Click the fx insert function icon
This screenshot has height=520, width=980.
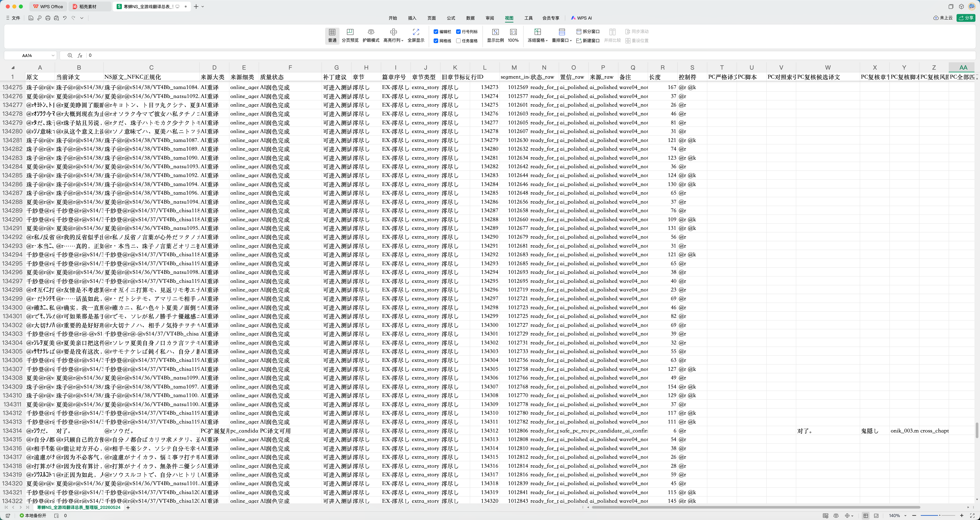[80, 56]
